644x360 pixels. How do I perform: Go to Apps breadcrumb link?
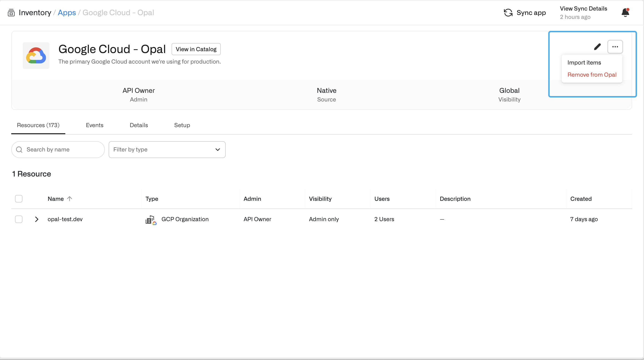coord(67,12)
